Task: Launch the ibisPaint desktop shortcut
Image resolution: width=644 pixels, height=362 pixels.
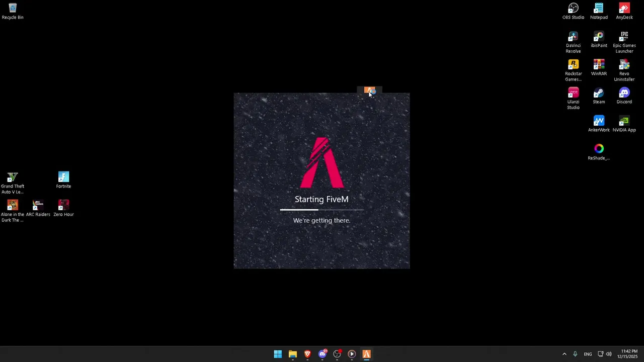Action: click(x=599, y=39)
